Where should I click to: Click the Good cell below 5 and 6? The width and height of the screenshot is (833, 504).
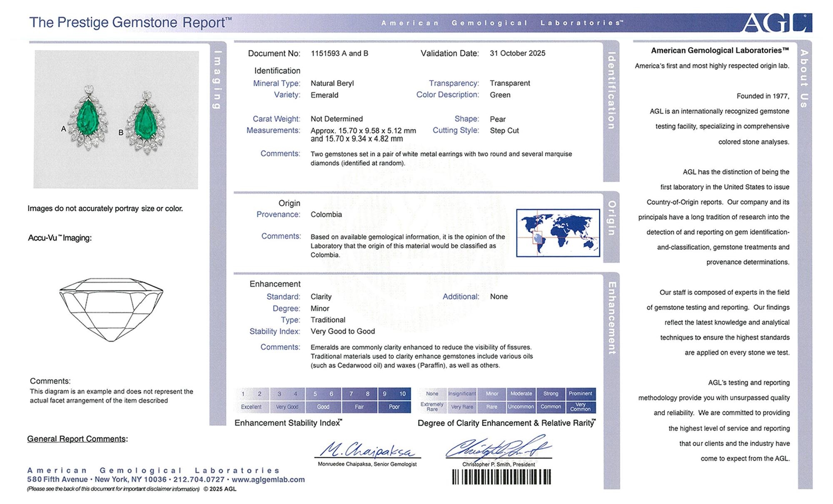323,407
